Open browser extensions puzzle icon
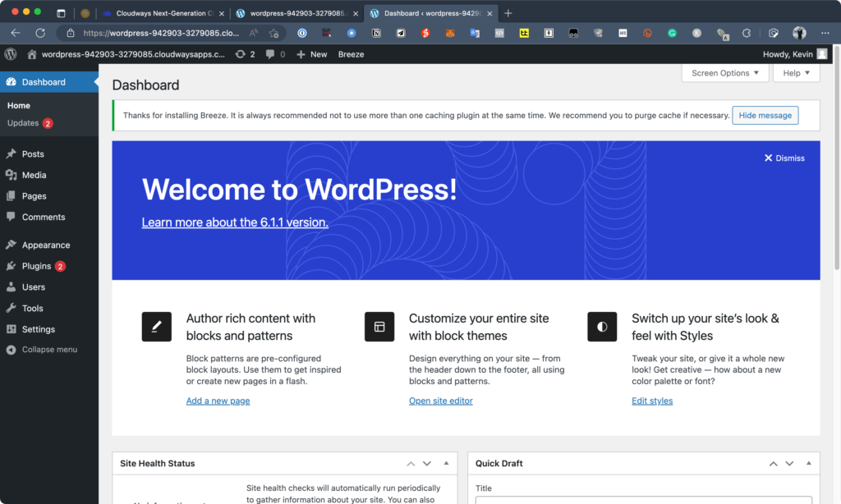Image resolution: width=841 pixels, height=504 pixels. 746,33
